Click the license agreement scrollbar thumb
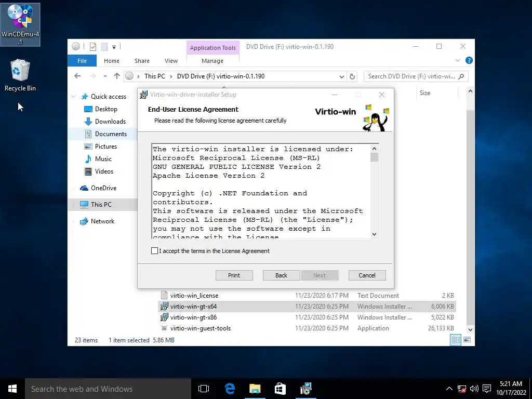 (374, 157)
